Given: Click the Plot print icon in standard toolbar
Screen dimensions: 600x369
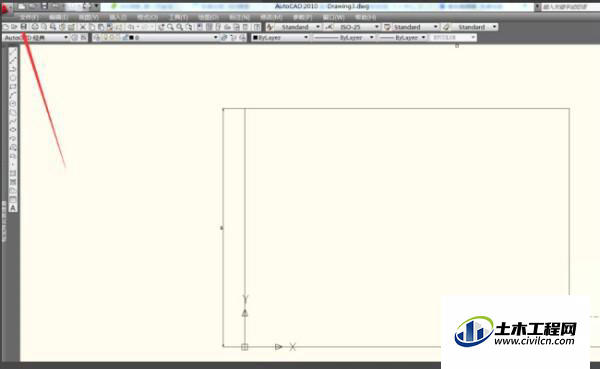Looking at the screenshot, I should (x=35, y=27).
